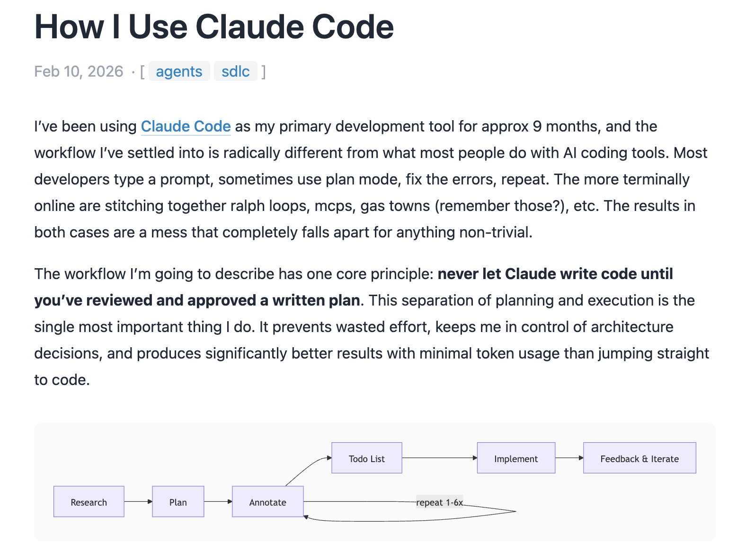
Task: Click the Feedback & Iterate box
Action: pos(639,458)
